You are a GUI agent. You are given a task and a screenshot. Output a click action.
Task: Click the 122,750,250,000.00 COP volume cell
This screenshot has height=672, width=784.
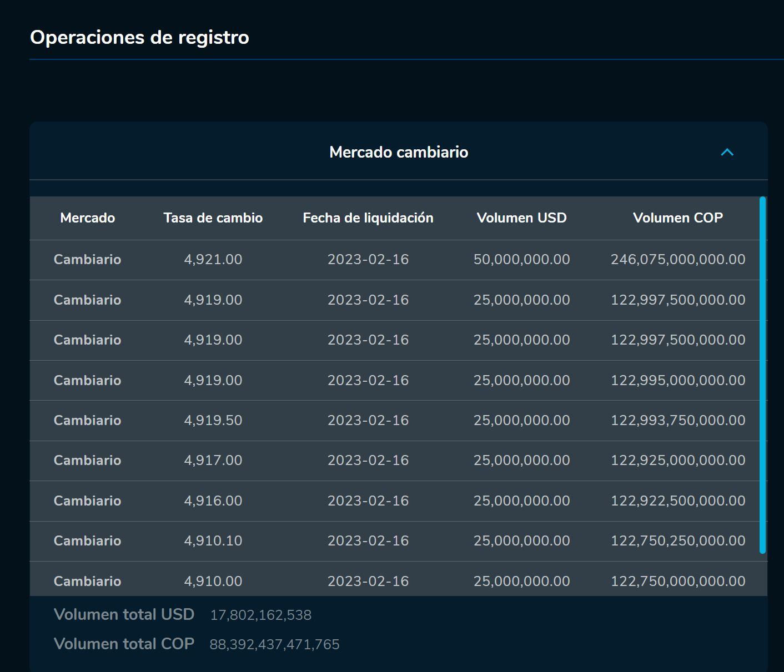click(x=677, y=541)
